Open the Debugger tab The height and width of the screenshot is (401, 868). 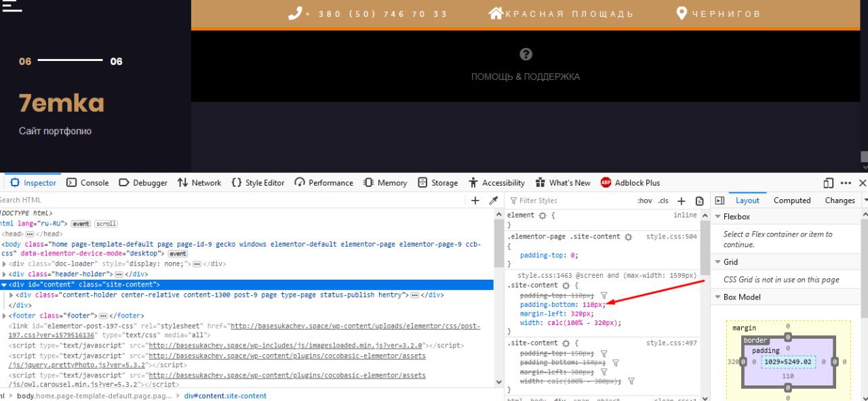click(143, 183)
